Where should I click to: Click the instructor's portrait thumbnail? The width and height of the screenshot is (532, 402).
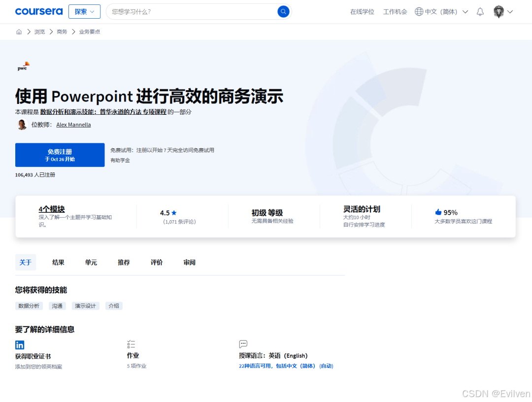22,125
